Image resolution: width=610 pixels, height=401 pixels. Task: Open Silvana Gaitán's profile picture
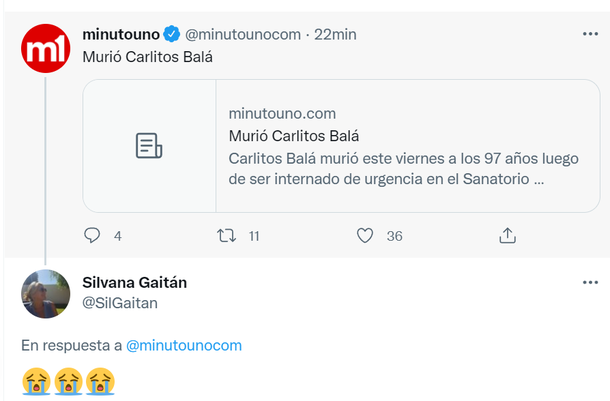click(46, 294)
